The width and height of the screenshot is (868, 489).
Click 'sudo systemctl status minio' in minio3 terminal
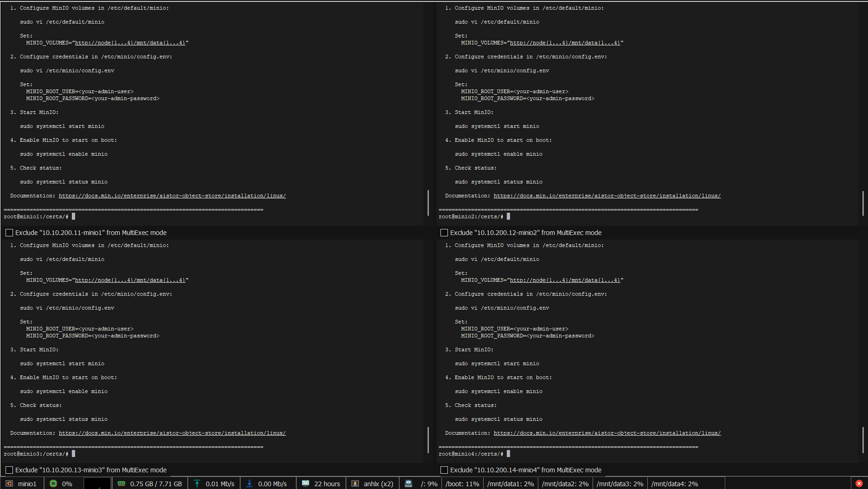point(64,419)
